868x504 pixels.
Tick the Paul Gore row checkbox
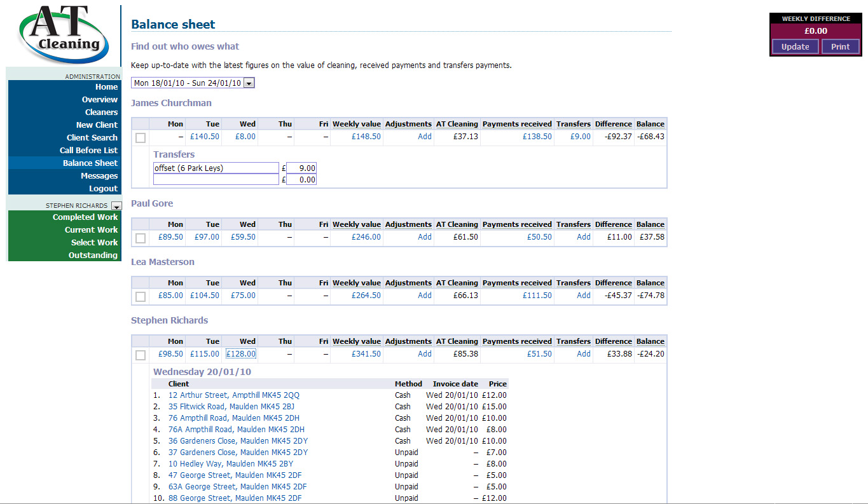[x=141, y=238]
